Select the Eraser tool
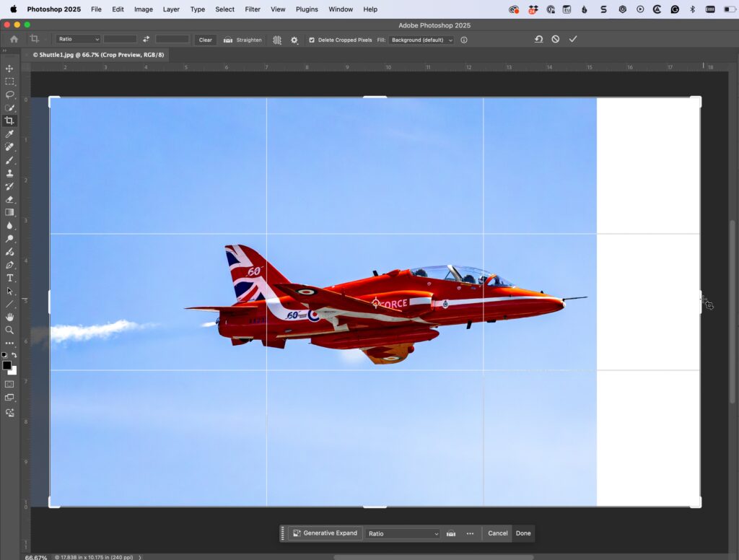Screen dimensions: 739x560 click(x=9, y=199)
